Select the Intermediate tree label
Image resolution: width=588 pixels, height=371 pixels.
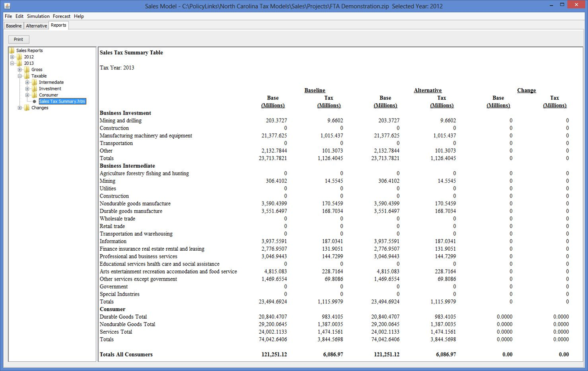coord(51,82)
